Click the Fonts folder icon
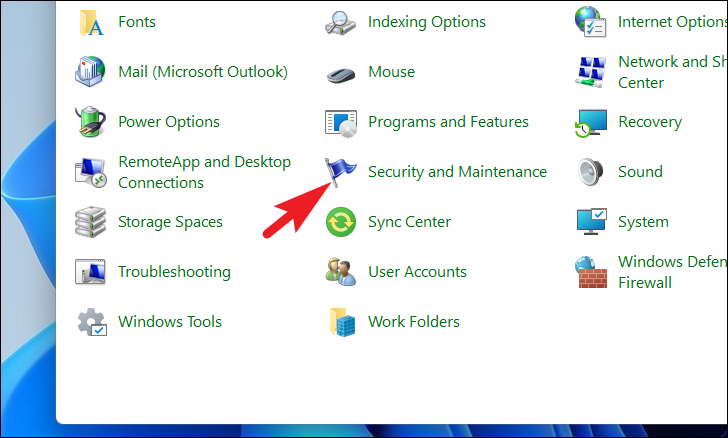This screenshot has height=438, width=728. [91, 22]
